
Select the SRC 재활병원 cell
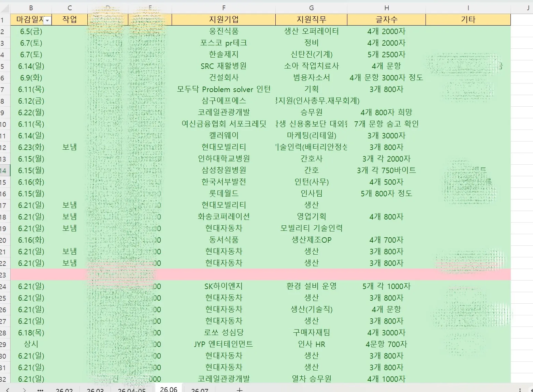tap(224, 66)
